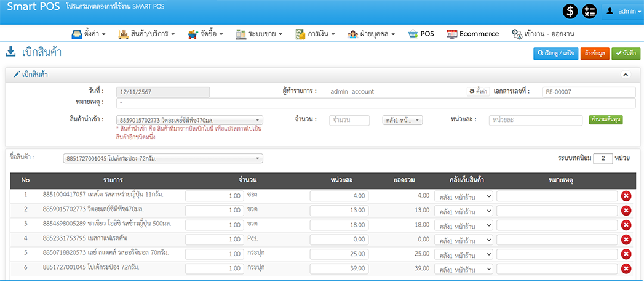This screenshot has height=282, width=644.
Task: Delete the เลย์ สแตคส์ row with red X
Action: click(x=626, y=254)
